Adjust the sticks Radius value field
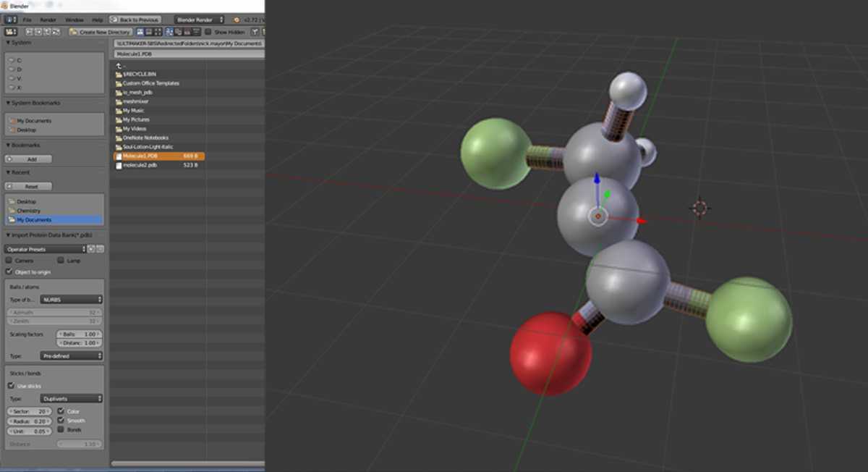868x472 pixels. click(28, 421)
